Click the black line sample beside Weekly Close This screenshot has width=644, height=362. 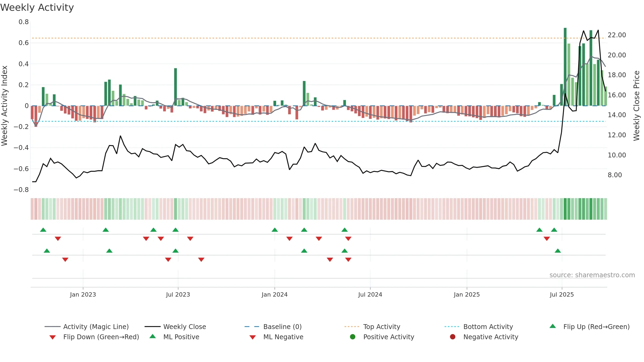pos(153,327)
